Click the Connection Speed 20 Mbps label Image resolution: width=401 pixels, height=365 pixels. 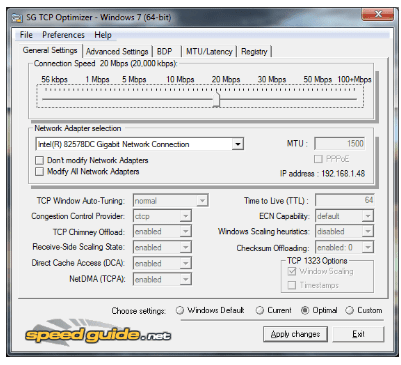tap(105, 64)
